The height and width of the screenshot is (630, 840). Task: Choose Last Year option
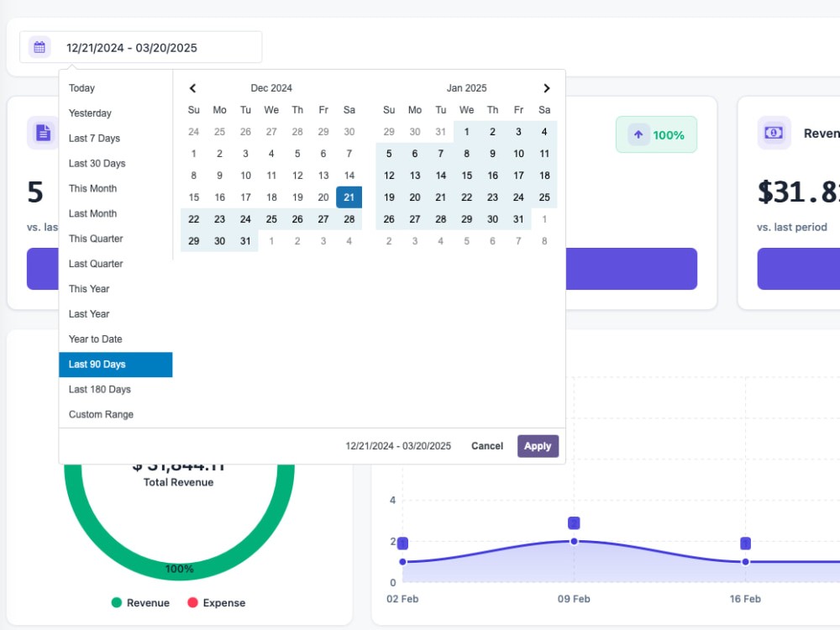pos(116,314)
